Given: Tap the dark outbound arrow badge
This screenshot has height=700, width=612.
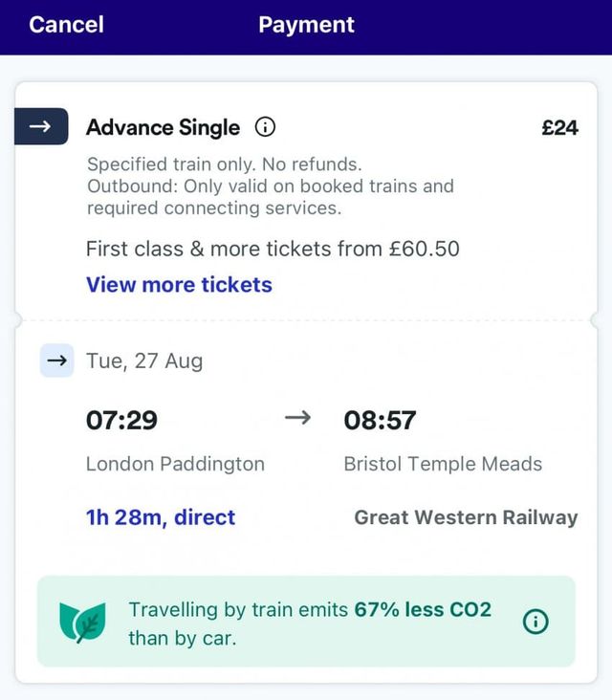Looking at the screenshot, I should pyautogui.click(x=40, y=128).
